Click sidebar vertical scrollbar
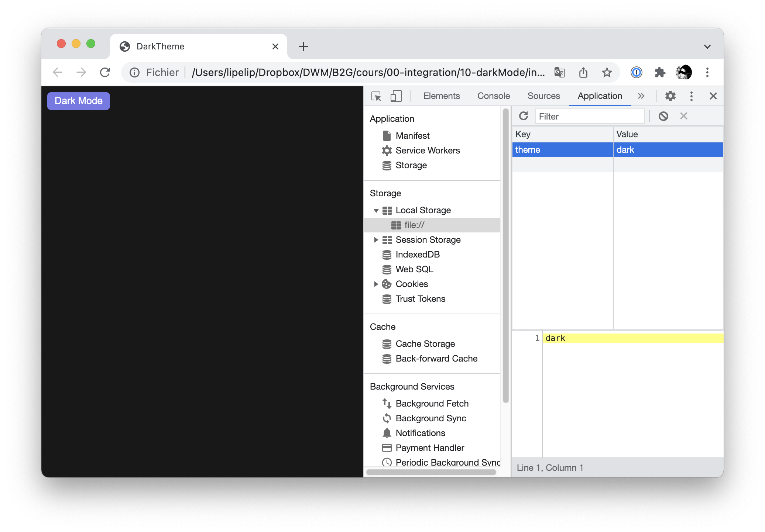Viewport: 765px width, 532px height. 506,255
